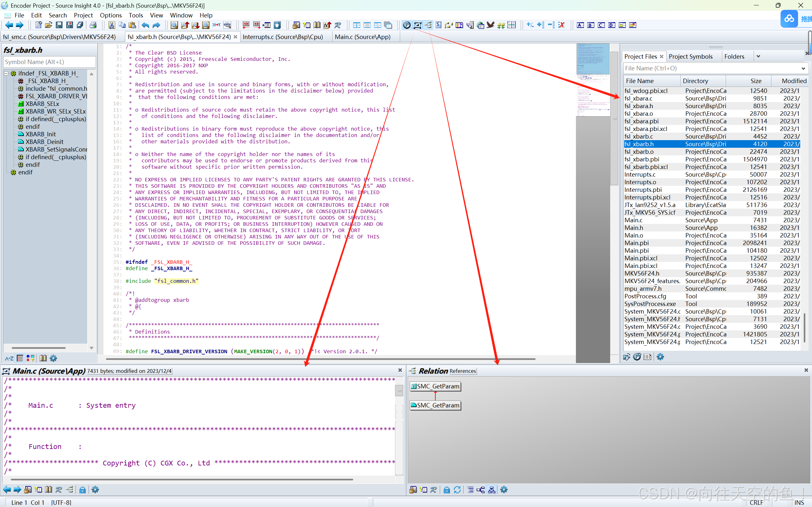Click the Symbol Name search field

(x=49, y=62)
